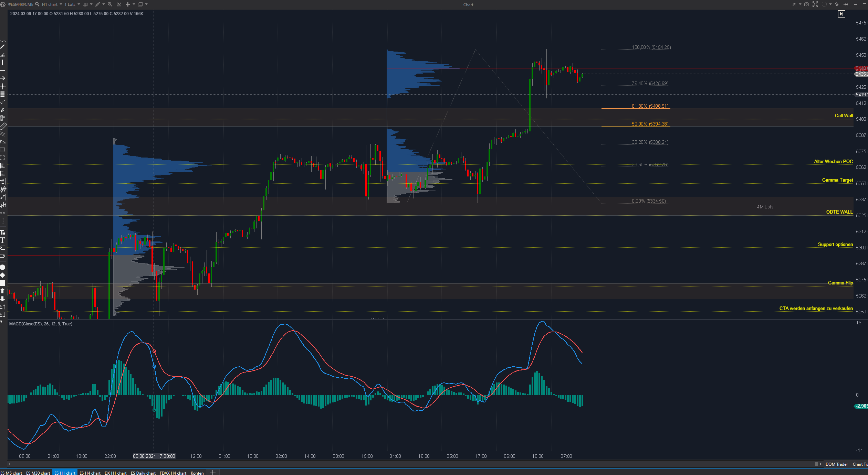Take a chart screenshot with the camera icon
The height and width of the screenshot is (475, 868).
pyautogui.click(x=806, y=4)
